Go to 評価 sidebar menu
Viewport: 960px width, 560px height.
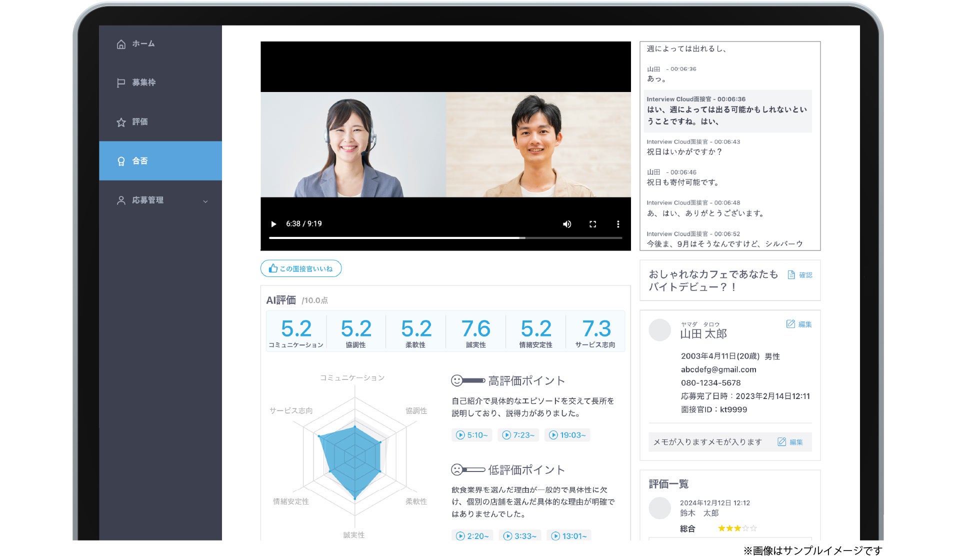(x=139, y=122)
